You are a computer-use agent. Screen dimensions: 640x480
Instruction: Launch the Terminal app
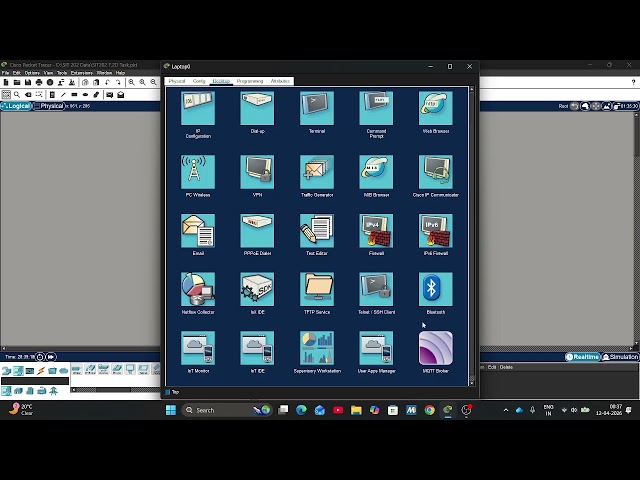pyautogui.click(x=317, y=108)
